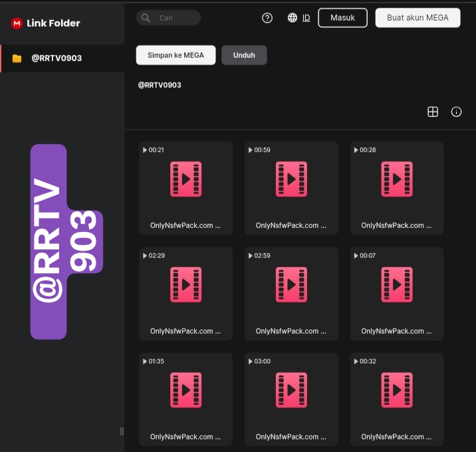The width and height of the screenshot is (476, 452).
Task: Click the Unduh button
Action: pos(244,55)
